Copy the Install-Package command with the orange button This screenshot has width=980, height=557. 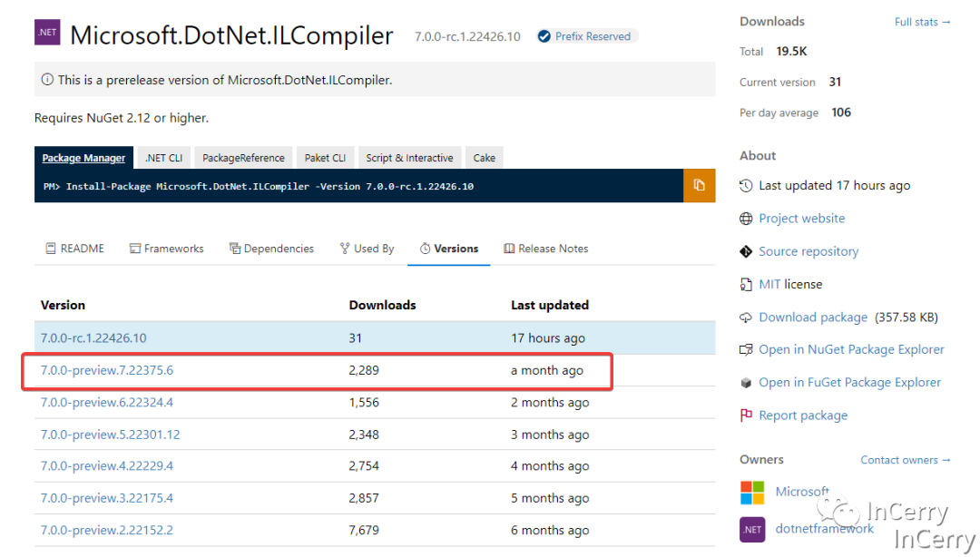(x=699, y=185)
